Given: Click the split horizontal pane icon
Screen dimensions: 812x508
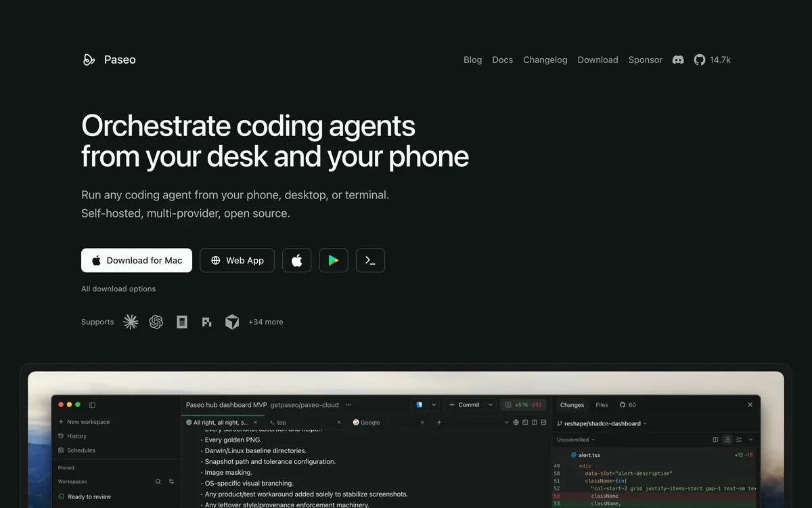Looking at the screenshot, I should point(544,422).
